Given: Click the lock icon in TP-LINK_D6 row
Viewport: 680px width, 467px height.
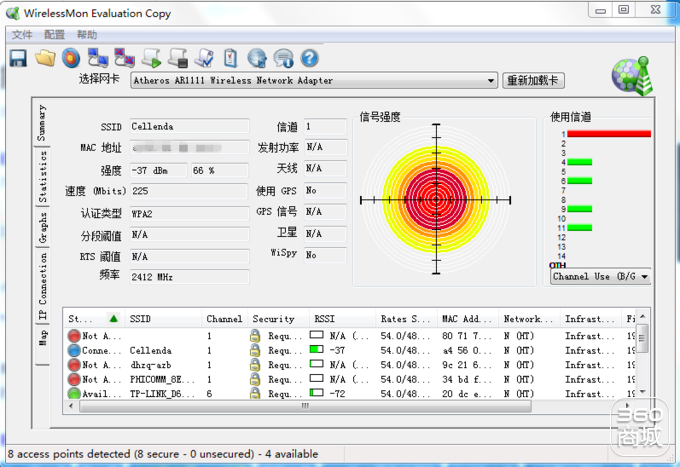Looking at the screenshot, I should (255, 394).
